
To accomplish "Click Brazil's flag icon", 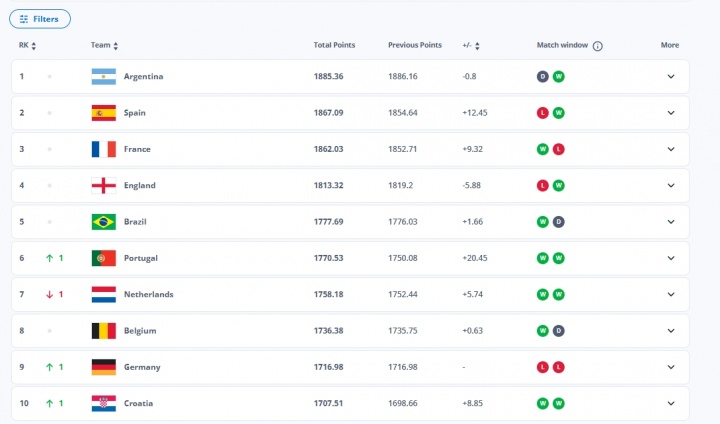I will (x=104, y=222).
